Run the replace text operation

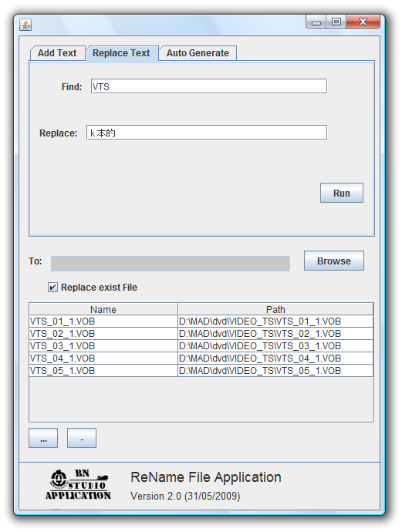tap(342, 193)
